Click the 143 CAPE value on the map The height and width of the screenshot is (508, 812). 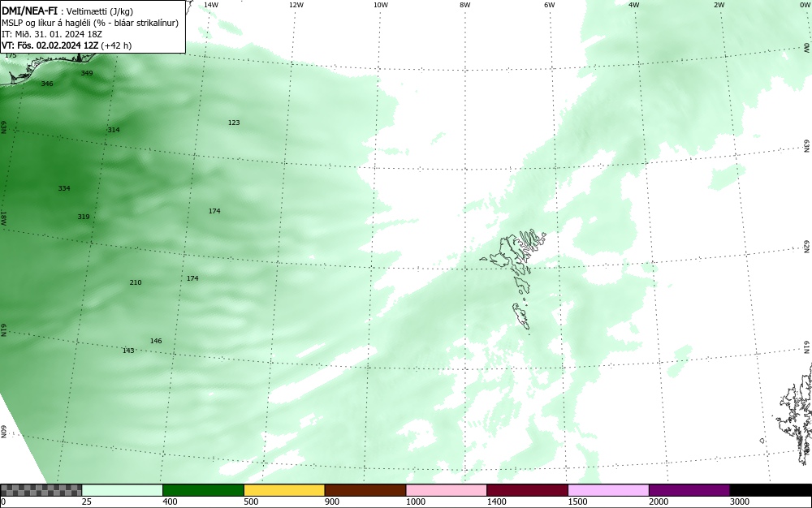[128, 351]
